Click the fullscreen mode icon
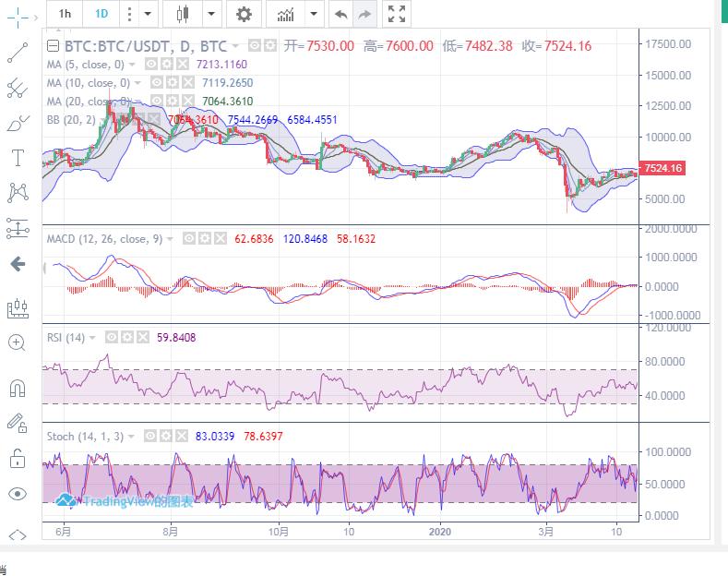728x576 pixels. [397, 14]
